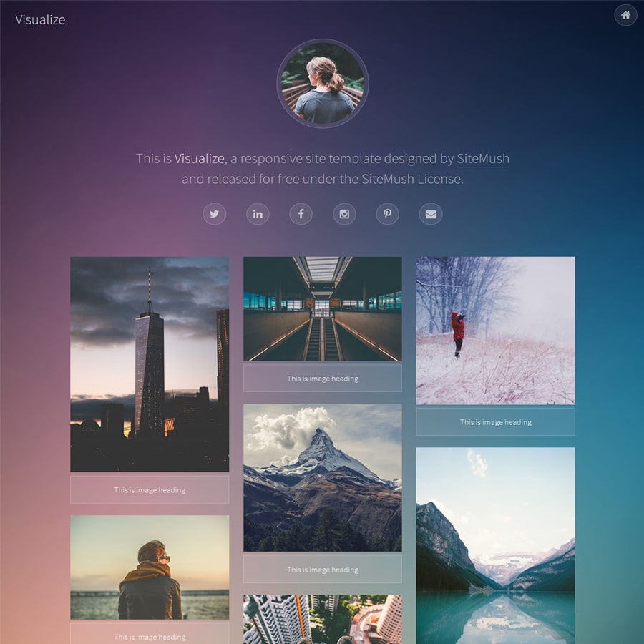Viewport: 644px width, 644px height.
Task: Click the home icon button
Action: pyautogui.click(x=625, y=15)
